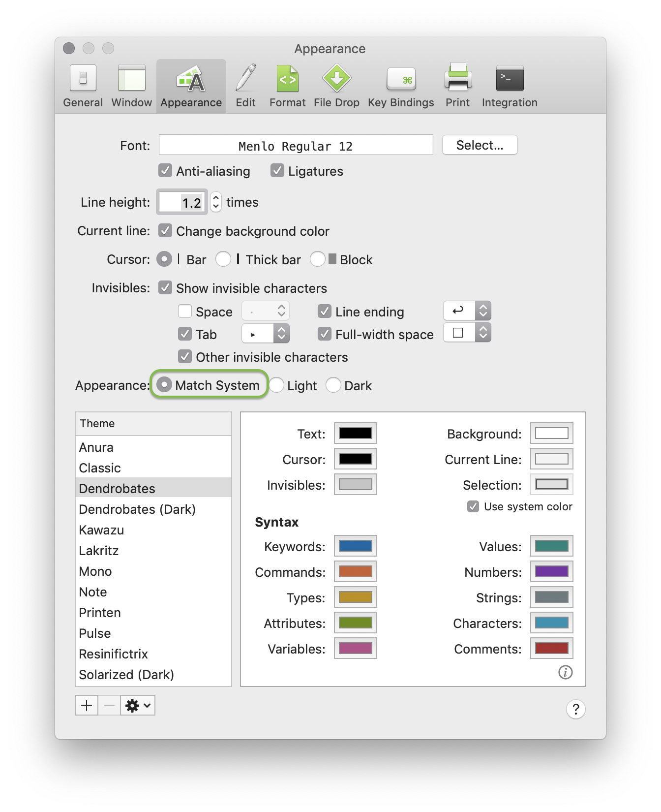661x812 pixels.
Task: Toggle the Full-width space checkbox
Action: (325, 334)
